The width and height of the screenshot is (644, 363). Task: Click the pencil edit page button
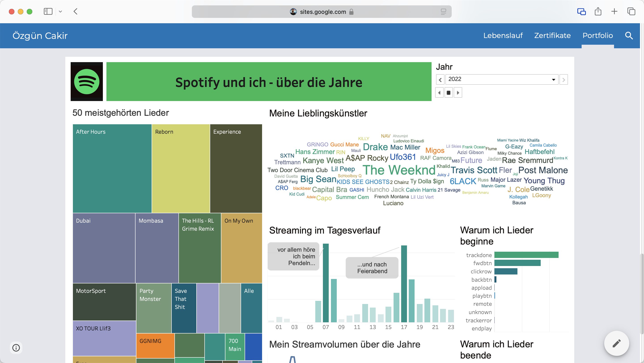click(616, 343)
